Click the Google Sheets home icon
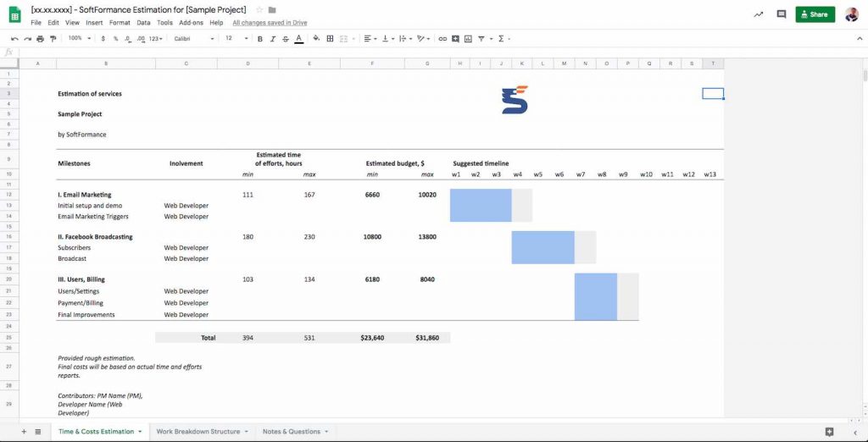Viewport: 868px width, 442px height. [15, 15]
